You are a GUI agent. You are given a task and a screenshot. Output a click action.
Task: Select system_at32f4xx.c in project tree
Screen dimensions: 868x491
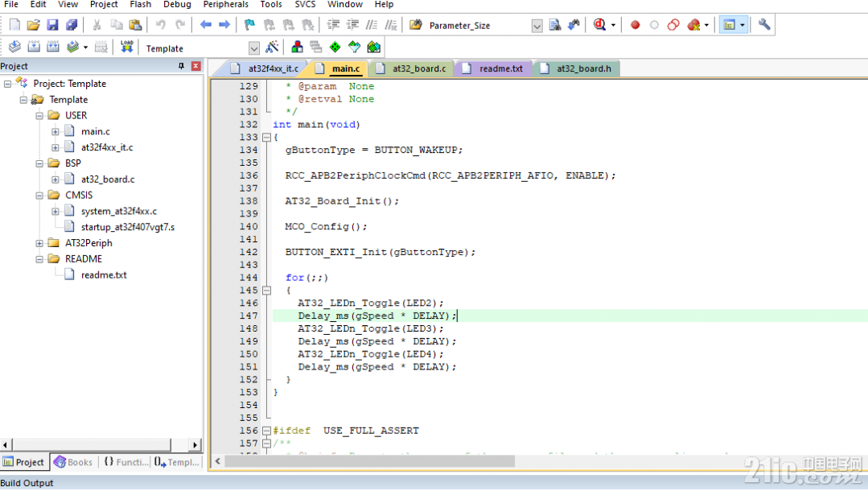[x=119, y=211]
